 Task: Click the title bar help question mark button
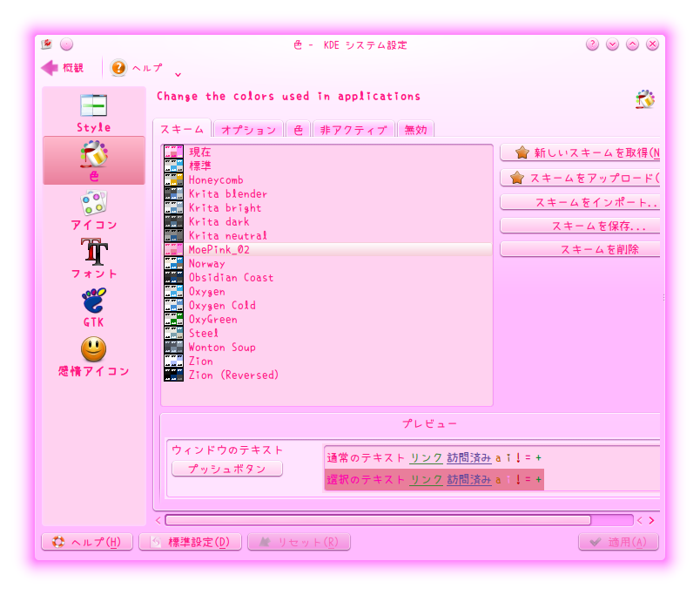tap(592, 44)
